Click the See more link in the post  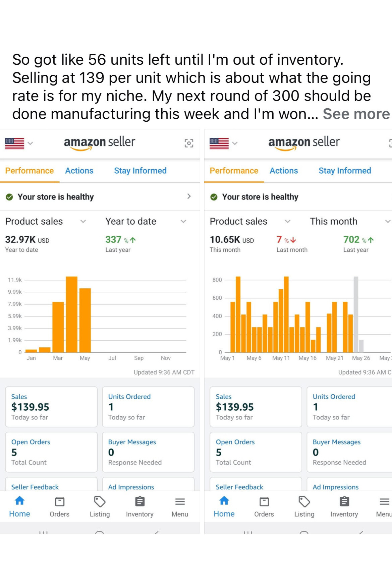coord(356,114)
